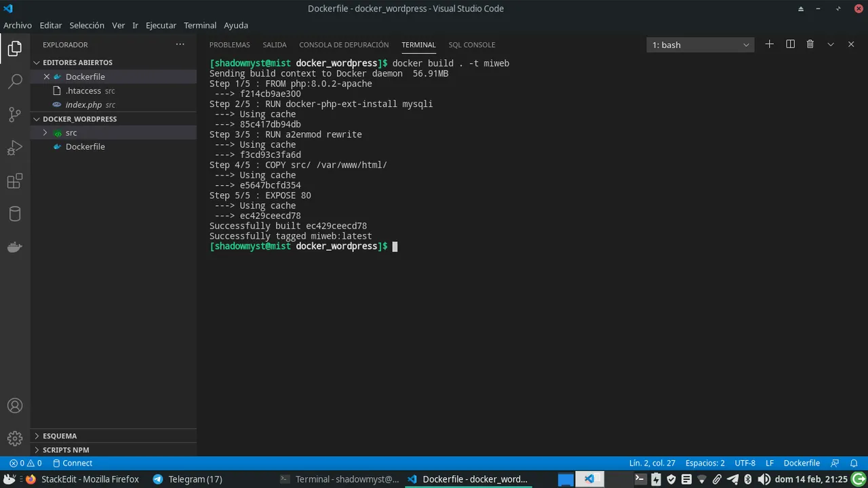
Task: Open the Ver menu
Action: pos(119,25)
